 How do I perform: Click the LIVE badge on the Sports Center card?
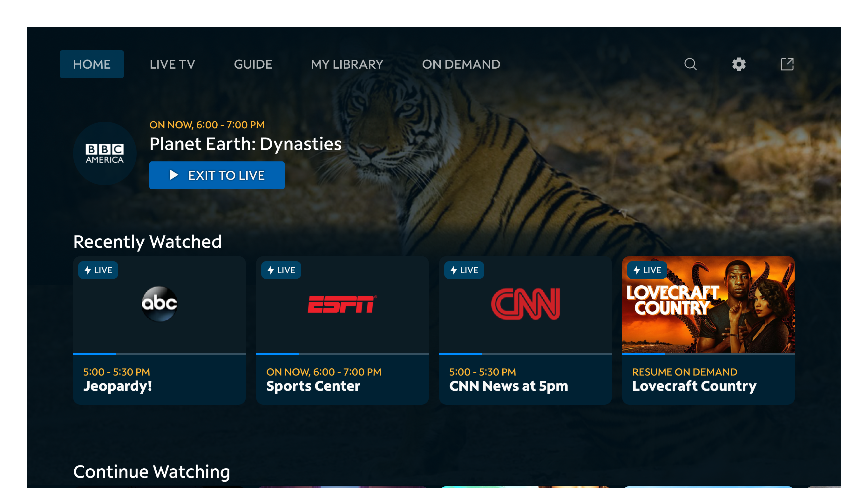[x=281, y=270]
